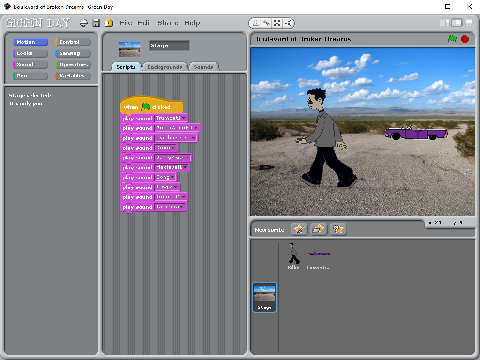The width and height of the screenshot is (480, 360).
Task: Click the 'when green flag clicked' hat block
Action: 152,106
